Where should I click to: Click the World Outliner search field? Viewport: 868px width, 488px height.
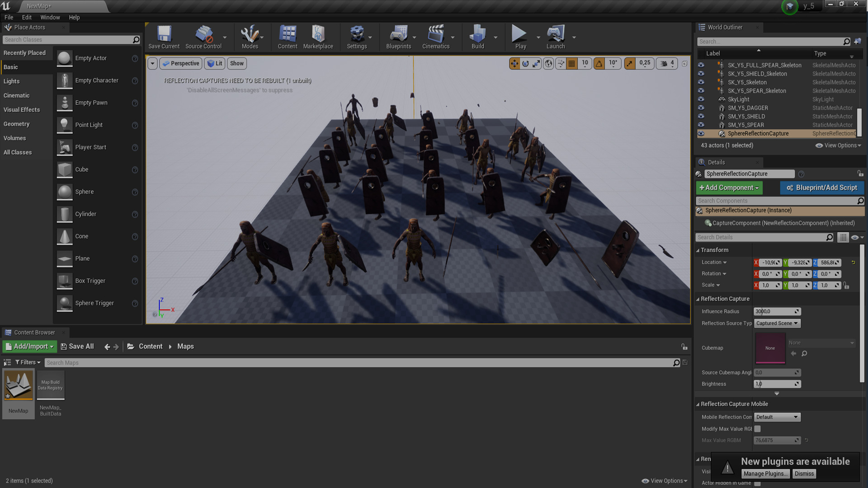(x=774, y=42)
